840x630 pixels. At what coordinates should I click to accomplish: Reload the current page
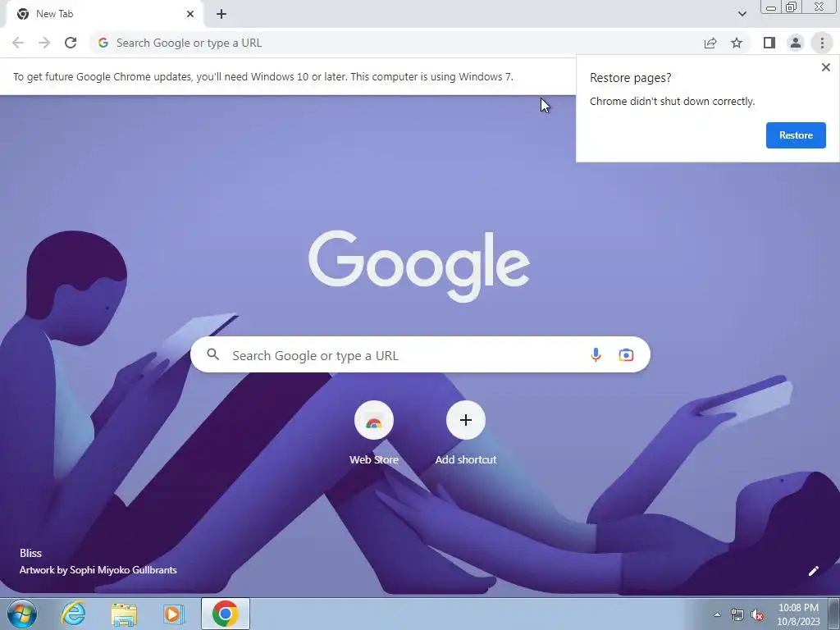(71, 43)
